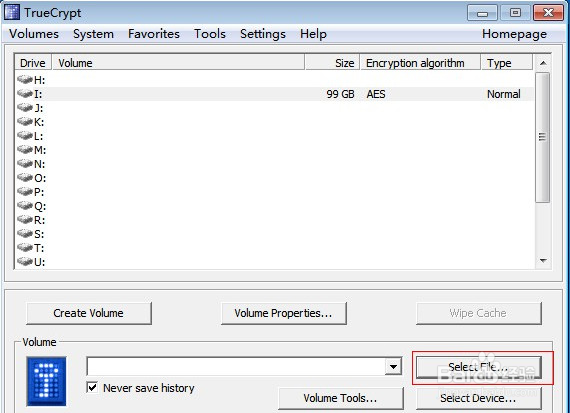Select the I: drive icon
This screenshot has height=413, width=570.
pyautogui.click(x=25, y=93)
